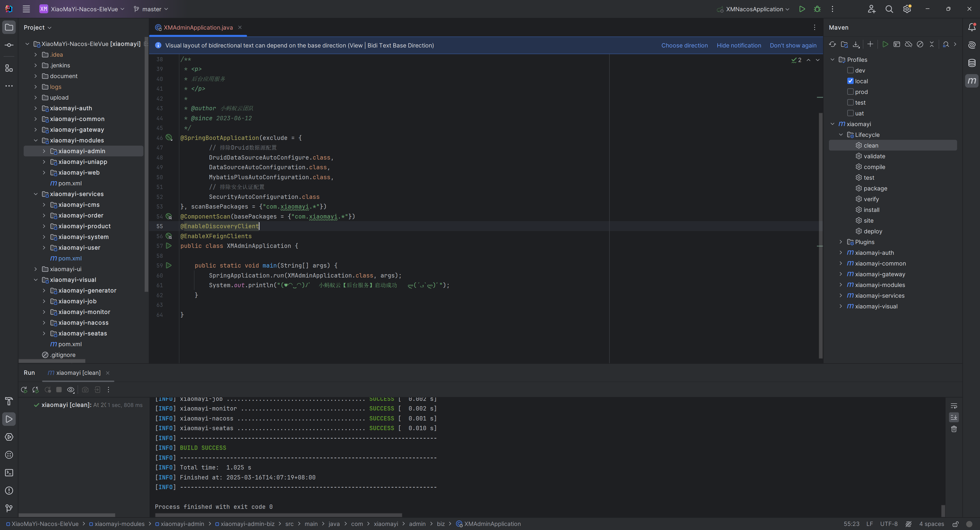Clear console with trash icon
980x530 pixels.
pos(954,429)
